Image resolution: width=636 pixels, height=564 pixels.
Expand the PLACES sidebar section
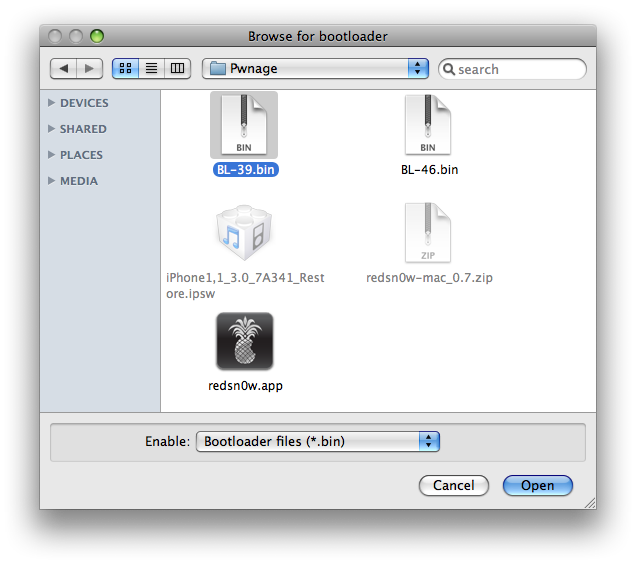[52, 155]
